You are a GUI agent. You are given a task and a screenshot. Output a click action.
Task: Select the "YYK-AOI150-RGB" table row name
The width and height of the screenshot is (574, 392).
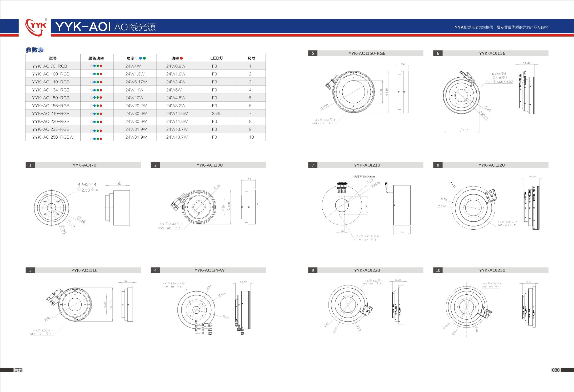pos(51,98)
